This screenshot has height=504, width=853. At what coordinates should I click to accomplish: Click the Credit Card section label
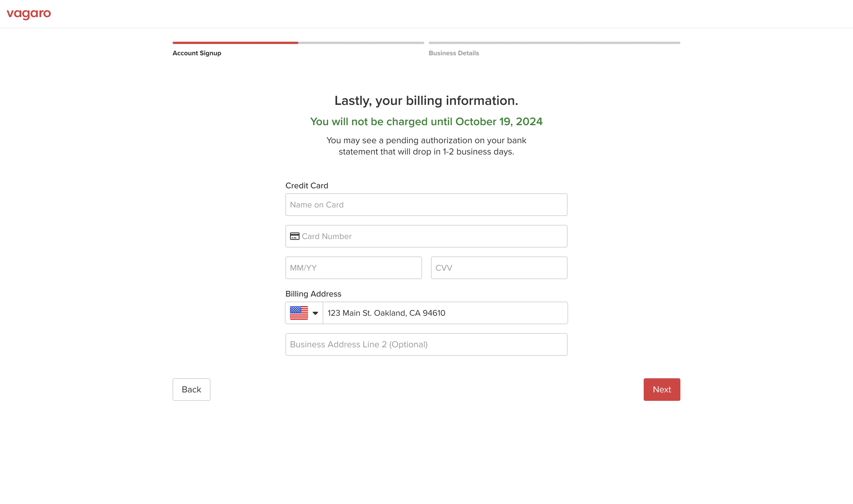pyautogui.click(x=307, y=185)
